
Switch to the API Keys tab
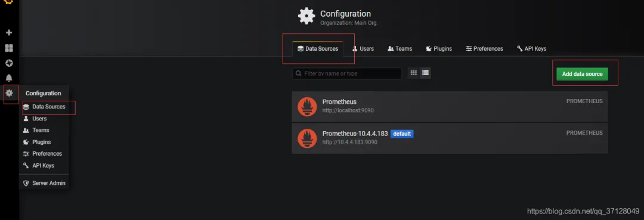point(531,48)
